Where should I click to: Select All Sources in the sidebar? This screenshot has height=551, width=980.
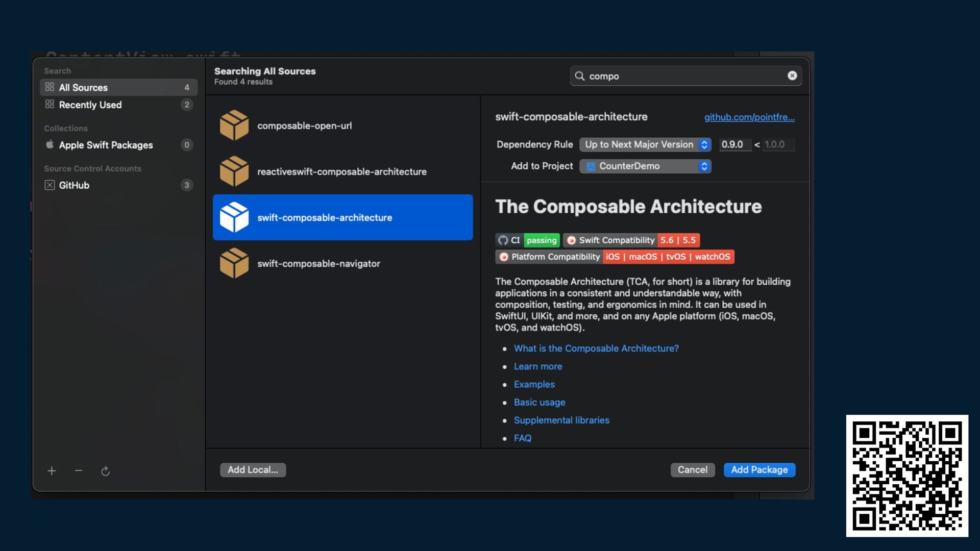(118, 87)
